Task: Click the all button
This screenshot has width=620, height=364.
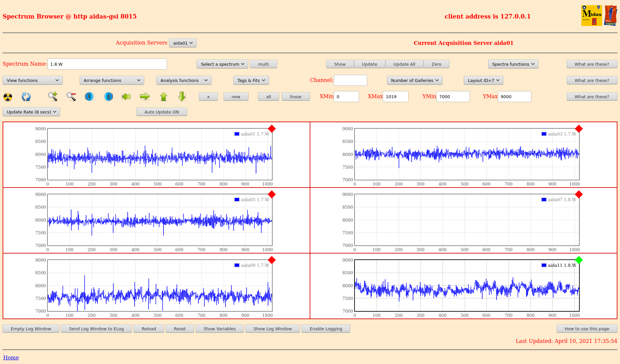Action: 268,97
